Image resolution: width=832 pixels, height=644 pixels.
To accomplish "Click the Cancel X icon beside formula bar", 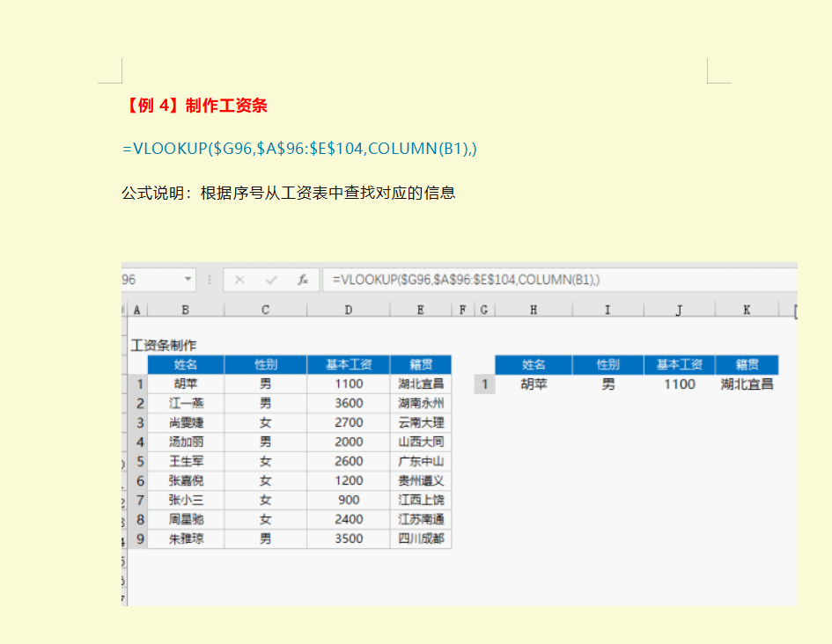I will pos(239,279).
